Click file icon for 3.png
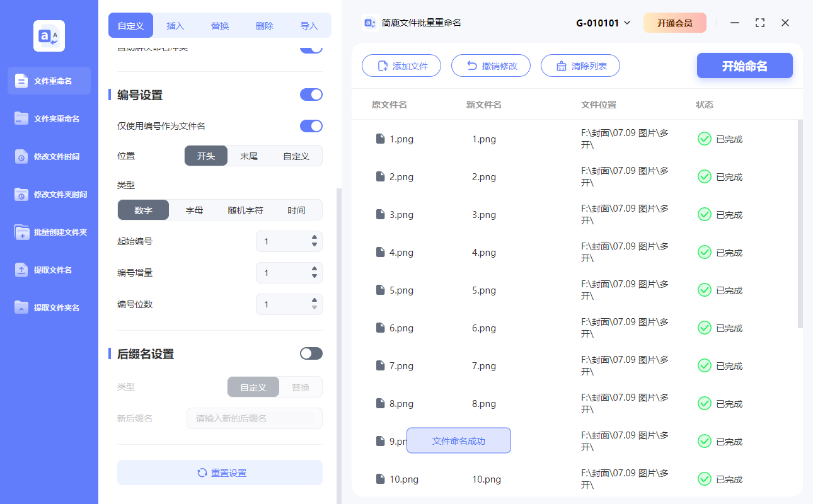This screenshot has height=504, width=813. (x=380, y=214)
